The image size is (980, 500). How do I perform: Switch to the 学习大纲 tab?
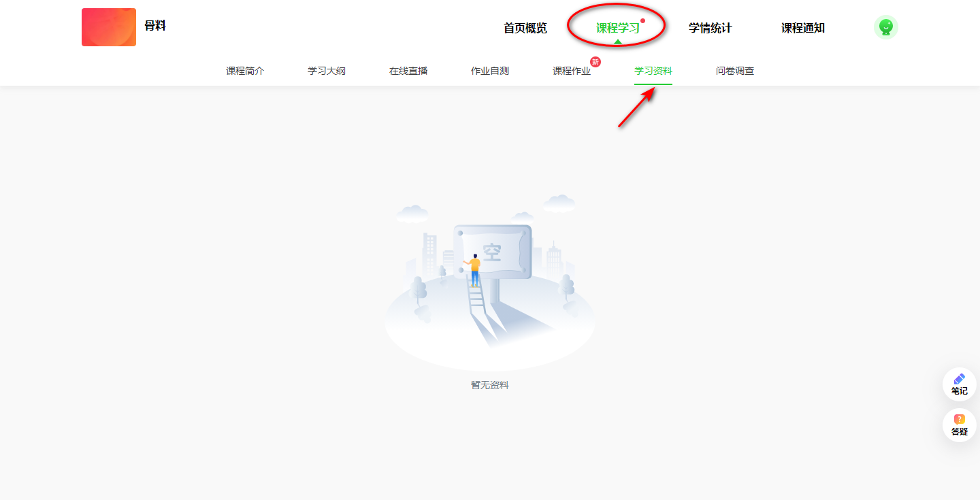point(327,71)
